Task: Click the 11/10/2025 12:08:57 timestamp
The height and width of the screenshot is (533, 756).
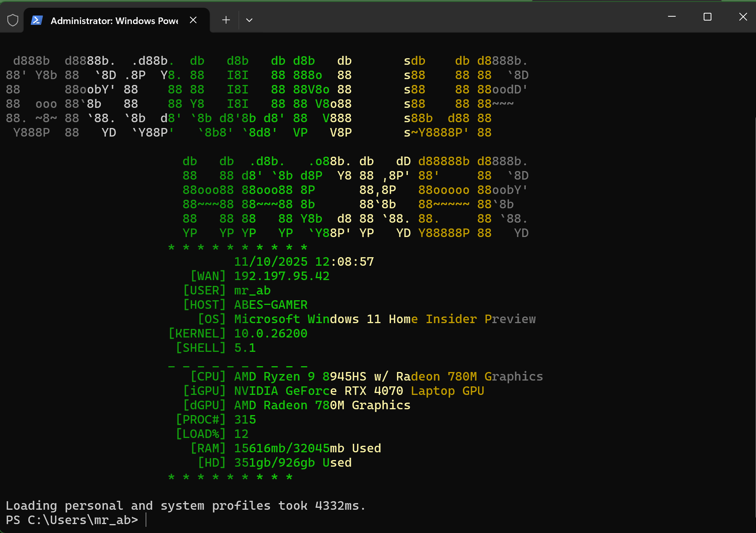Action: (304, 262)
